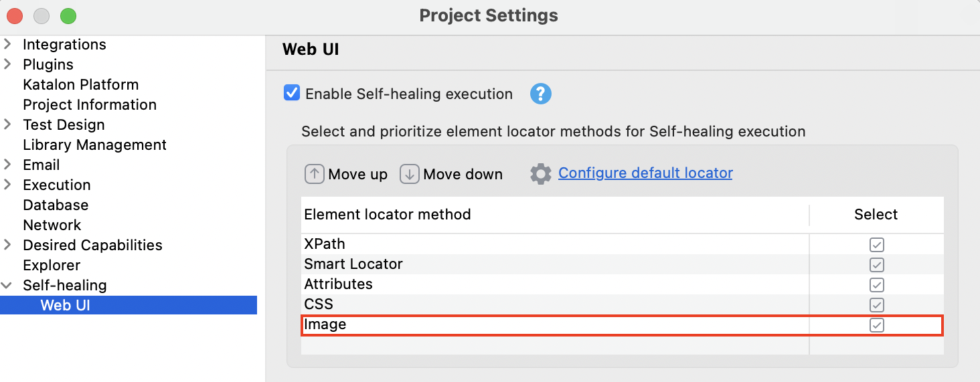Screen dimensions: 980x382
Task: Select the Web UI settings item
Action: (65, 306)
